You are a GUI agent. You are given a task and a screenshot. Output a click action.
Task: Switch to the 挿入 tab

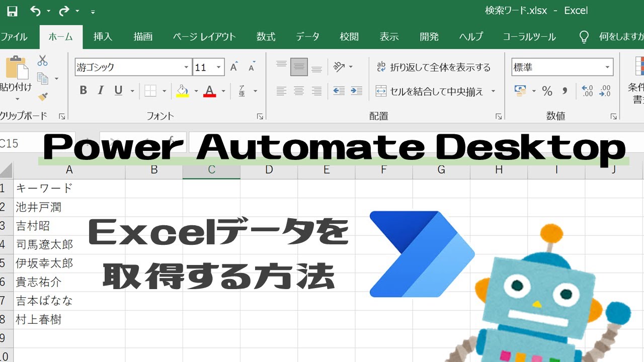click(x=103, y=37)
